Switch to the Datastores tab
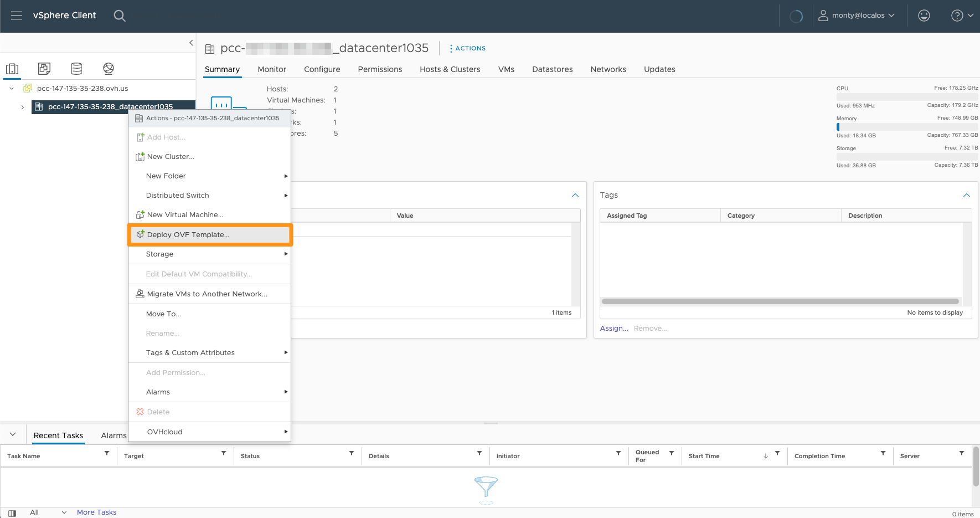 pos(553,69)
